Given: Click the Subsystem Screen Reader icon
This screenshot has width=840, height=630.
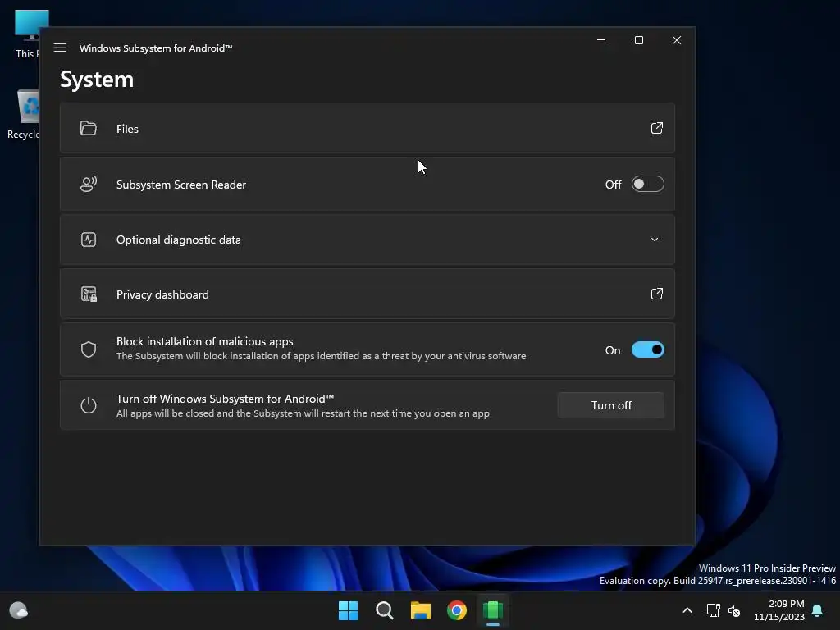Looking at the screenshot, I should 89,184.
